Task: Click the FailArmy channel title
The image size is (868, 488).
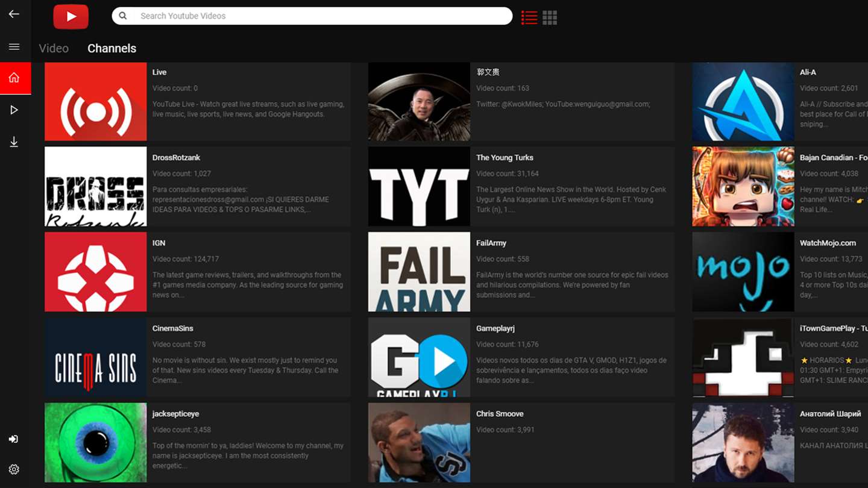Action: pyautogui.click(x=491, y=243)
